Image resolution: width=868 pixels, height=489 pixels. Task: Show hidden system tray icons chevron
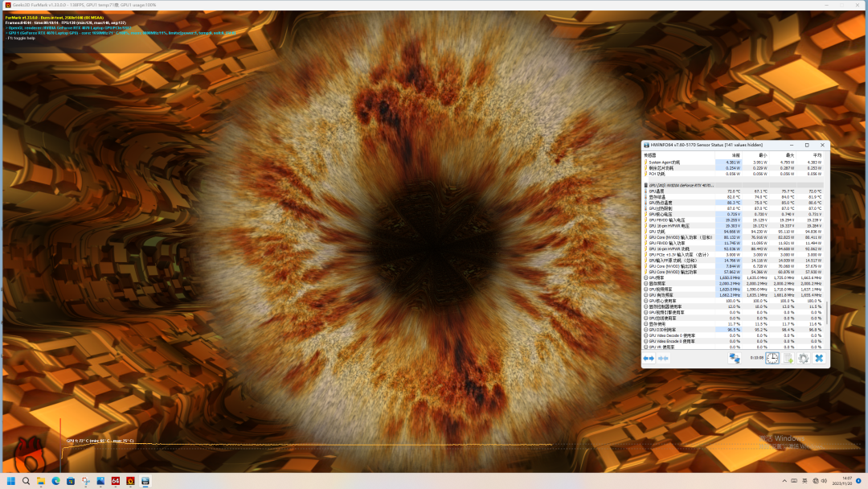(784, 481)
